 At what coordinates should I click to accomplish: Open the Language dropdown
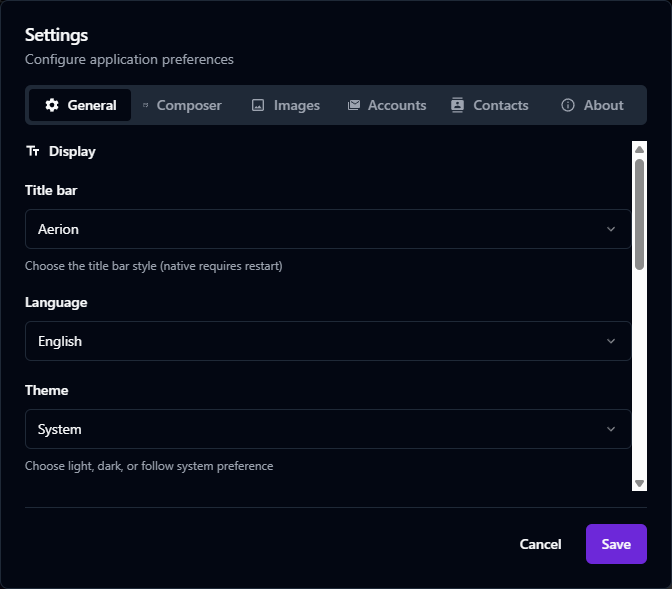327,341
